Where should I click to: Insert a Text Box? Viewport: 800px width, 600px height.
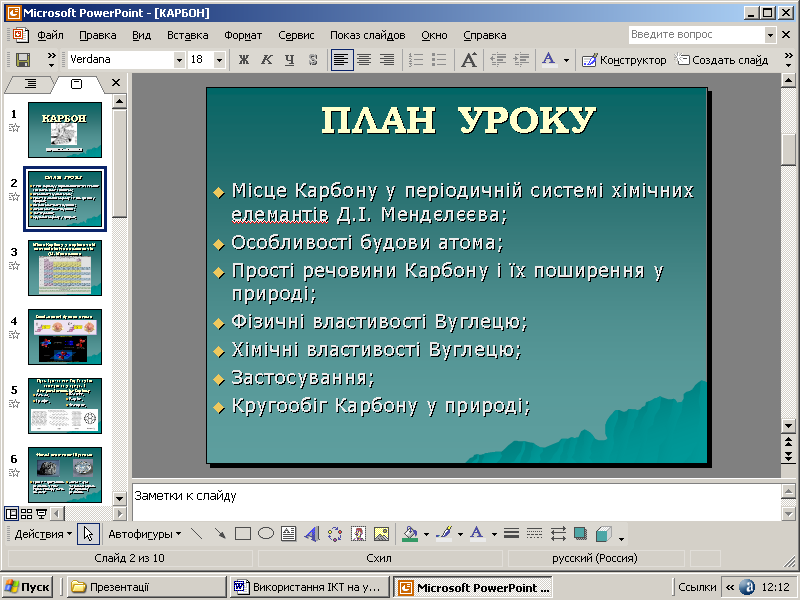point(289,534)
